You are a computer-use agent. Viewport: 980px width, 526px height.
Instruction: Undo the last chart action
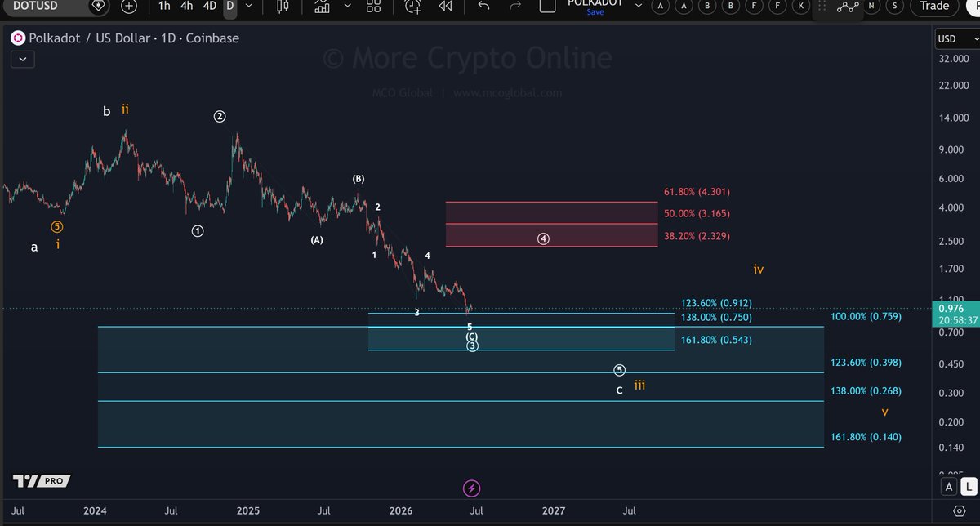point(483,6)
